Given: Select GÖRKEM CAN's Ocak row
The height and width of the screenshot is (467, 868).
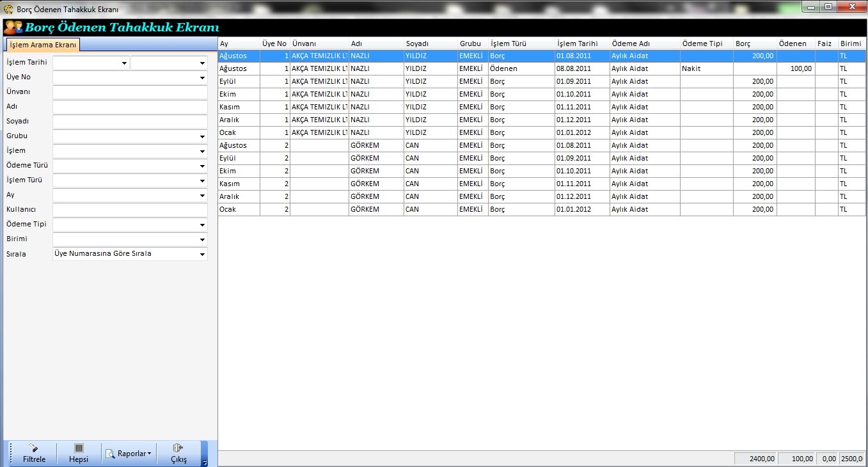Looking at the screenshot, I should (512, 209).
